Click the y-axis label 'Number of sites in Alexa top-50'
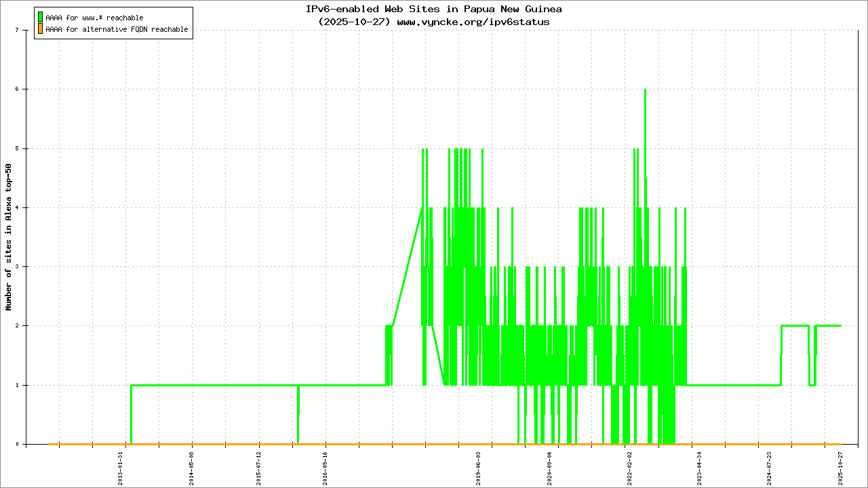This screenshot has width=868, height=488. coord(9,237)
